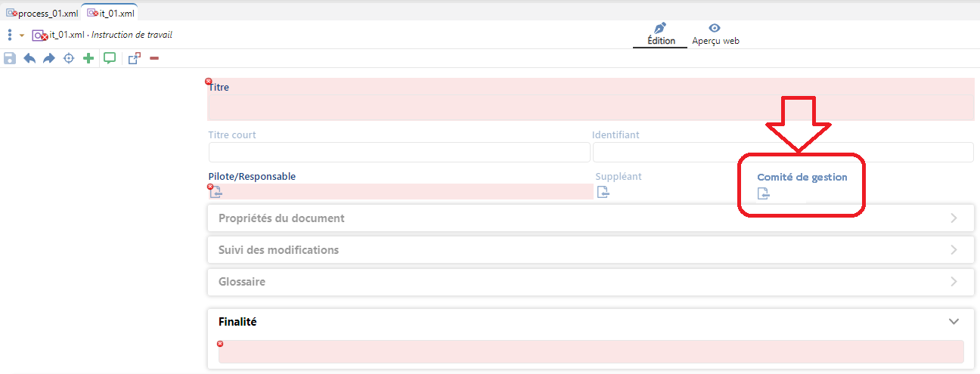Click the link icon under Suppléant
This screenshot has width=980, height=374.
(x=603, y=192)
